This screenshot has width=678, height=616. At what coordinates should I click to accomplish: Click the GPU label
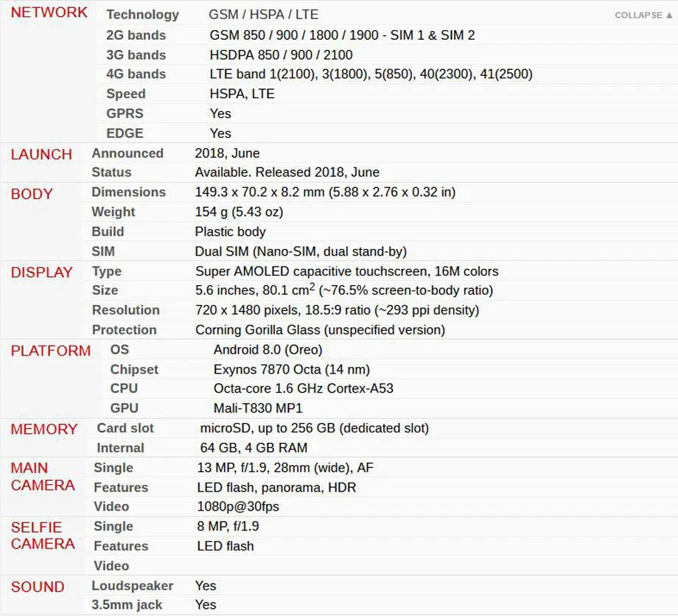(124, 408)
